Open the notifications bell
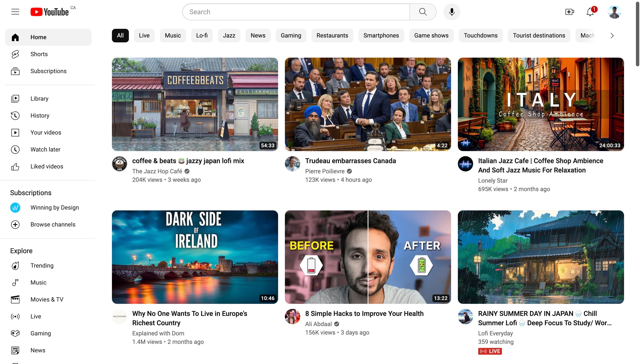641x364 pixels. (x=591, y=12)
